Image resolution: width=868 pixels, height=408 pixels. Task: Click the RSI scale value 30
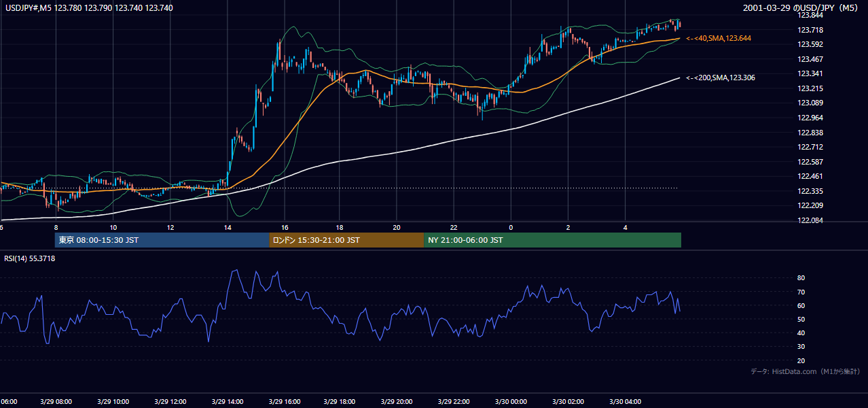point(801,347)
